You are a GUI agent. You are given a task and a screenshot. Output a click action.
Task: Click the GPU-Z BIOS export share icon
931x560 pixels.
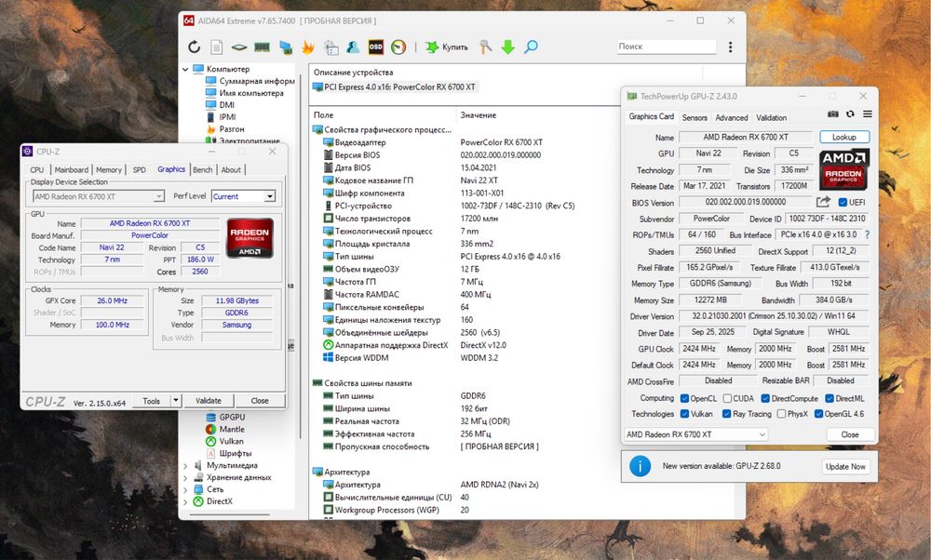823,202
